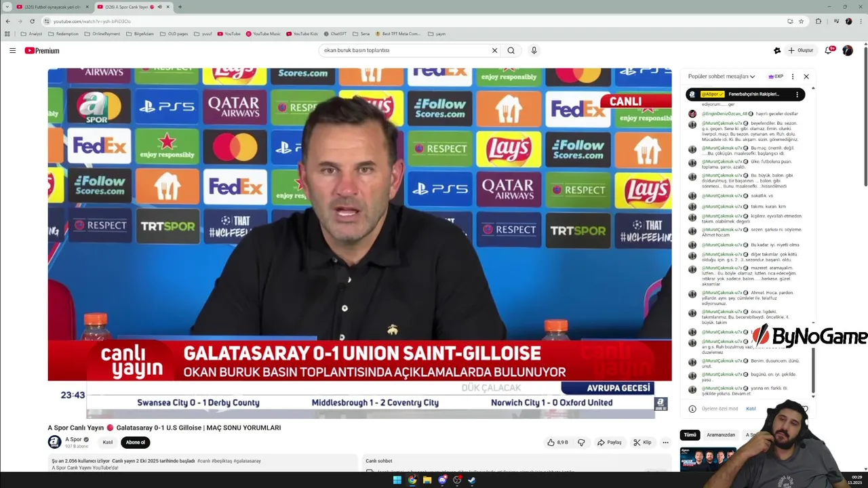Click the pinned 'Fenerbahçe'nin Rakipleri' chat message
This screenshot has width=868, height=488.
pyautogui.click(x=745, y=94)
